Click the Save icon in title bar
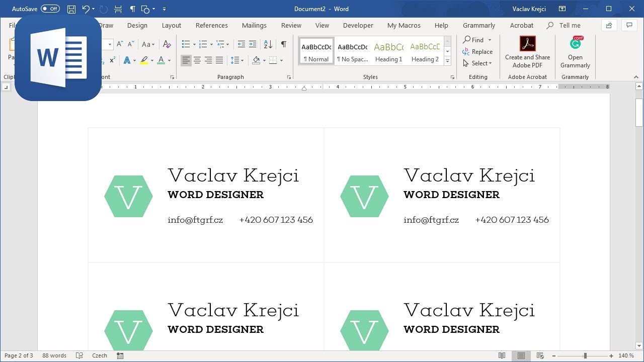This screenshot has width=644, height=362. pyautogui.click(x=71, y=9)
